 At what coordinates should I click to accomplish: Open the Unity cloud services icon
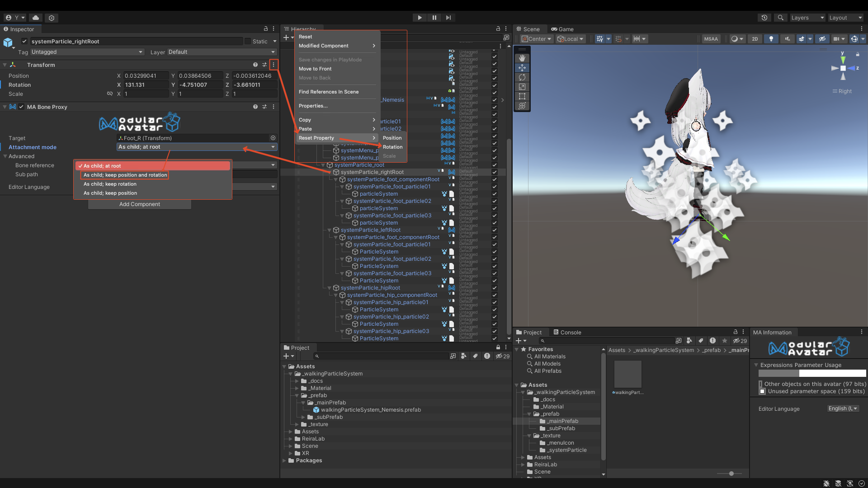pos(36,18)
